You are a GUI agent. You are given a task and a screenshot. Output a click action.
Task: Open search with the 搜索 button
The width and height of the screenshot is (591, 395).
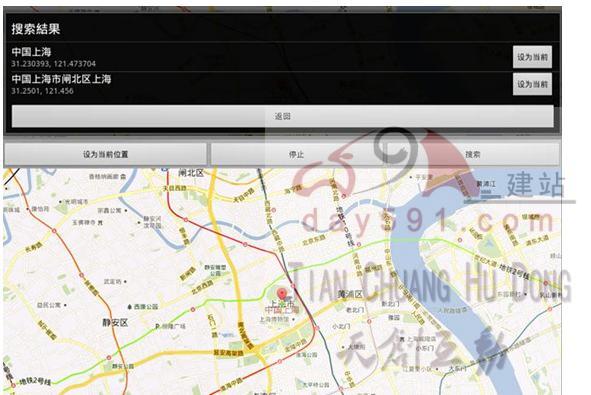tap(472, 154)
